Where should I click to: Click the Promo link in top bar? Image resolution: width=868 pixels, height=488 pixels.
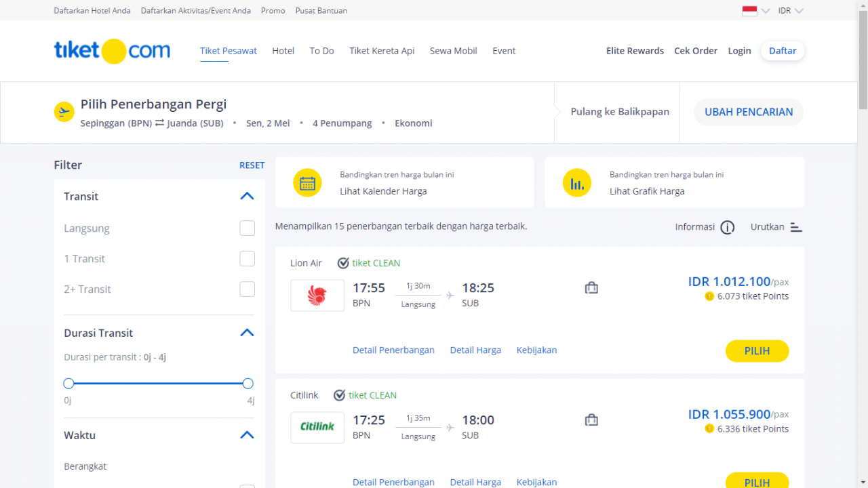(273, 11)
